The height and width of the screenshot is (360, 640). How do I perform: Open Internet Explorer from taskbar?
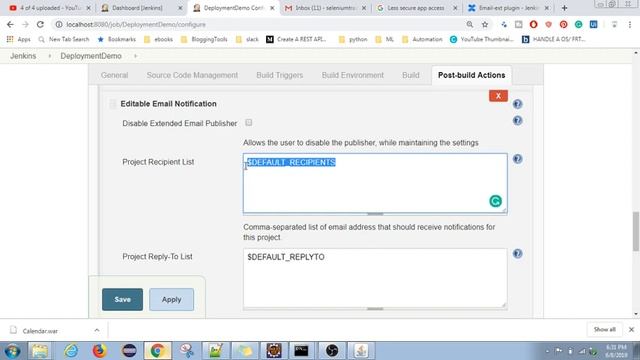71,351
